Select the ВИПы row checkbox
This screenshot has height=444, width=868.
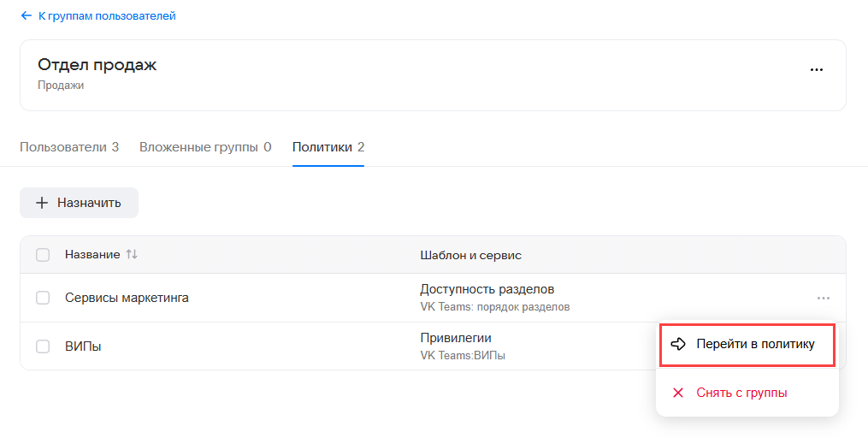(43, 346)
